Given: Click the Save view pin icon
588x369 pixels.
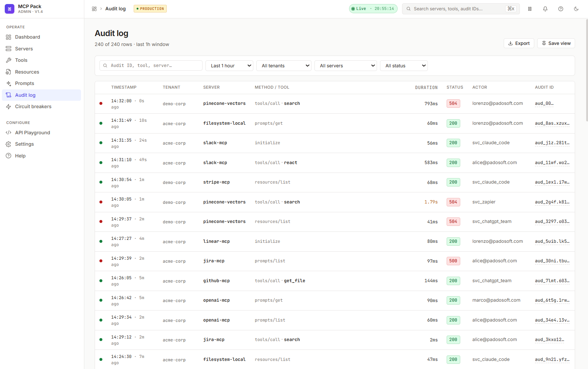Looking at the screenshot, I should (x=544, y=43).
